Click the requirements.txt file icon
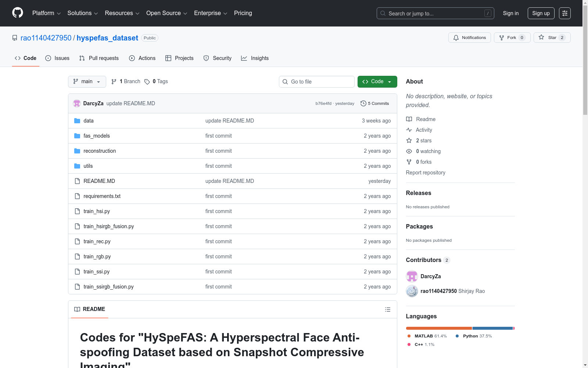 pos(77,196)
